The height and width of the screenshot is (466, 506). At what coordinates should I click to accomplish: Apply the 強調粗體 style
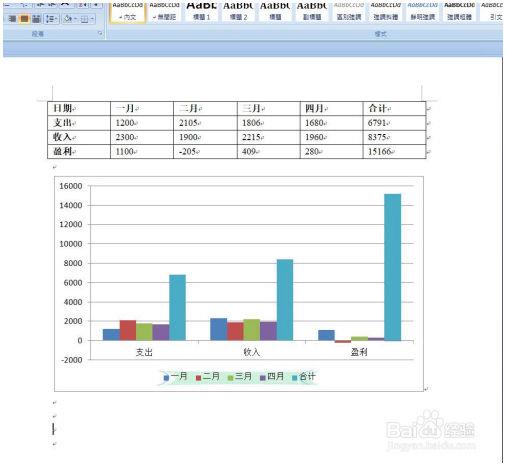tap(459, 13)
